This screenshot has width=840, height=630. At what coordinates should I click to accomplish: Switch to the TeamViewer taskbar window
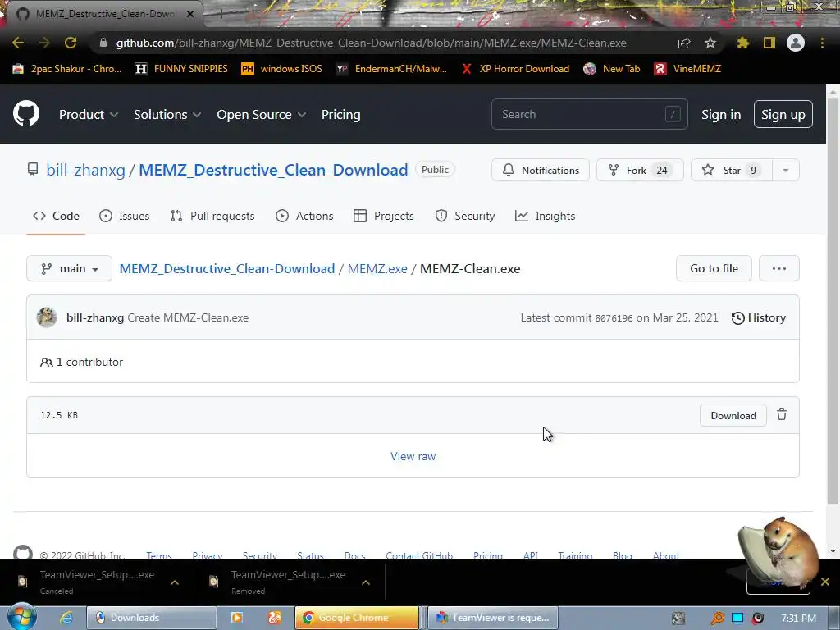[x=494, y=618]
